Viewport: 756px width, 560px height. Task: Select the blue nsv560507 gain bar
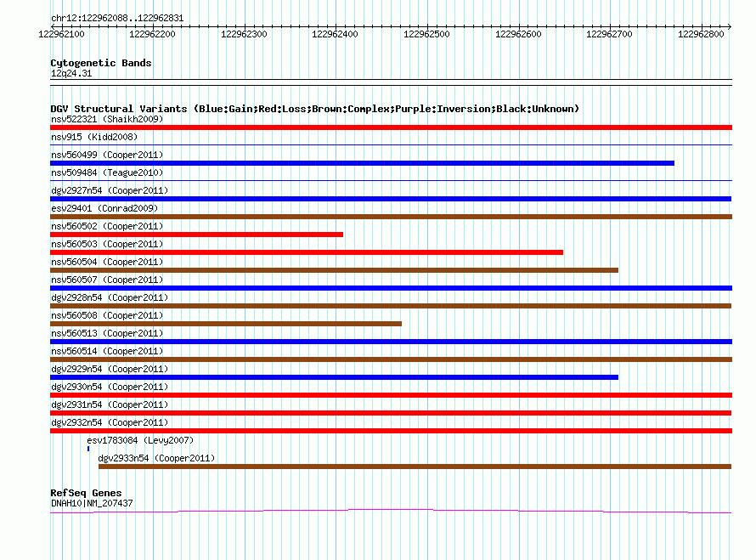pyautogui.click(x=391, y=288)
